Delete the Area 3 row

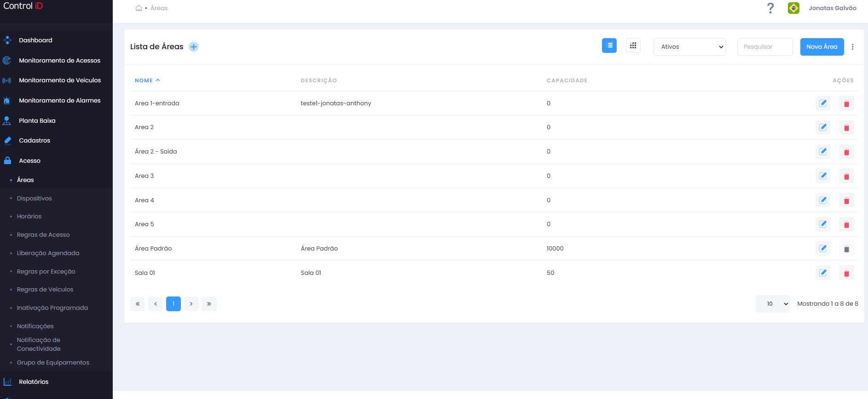tap(846, 176)
